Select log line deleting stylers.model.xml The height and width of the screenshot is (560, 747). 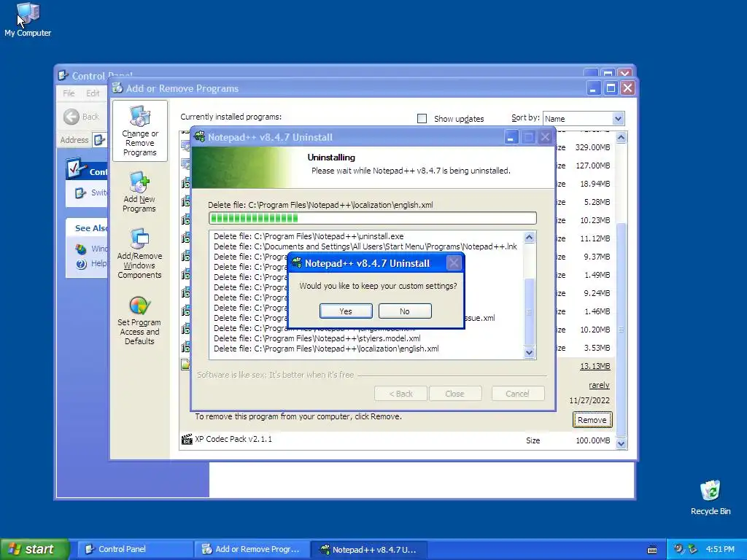317,338
